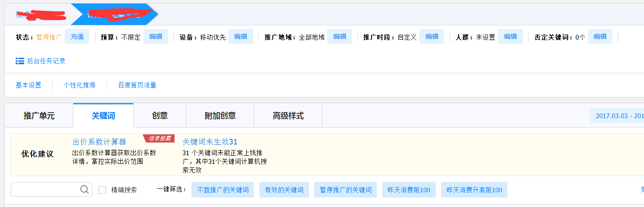Image resolution: width=644 pixels, height=207 pixels.
Task: Filter by 不宜推广的关键词
Action: point(223,190)
